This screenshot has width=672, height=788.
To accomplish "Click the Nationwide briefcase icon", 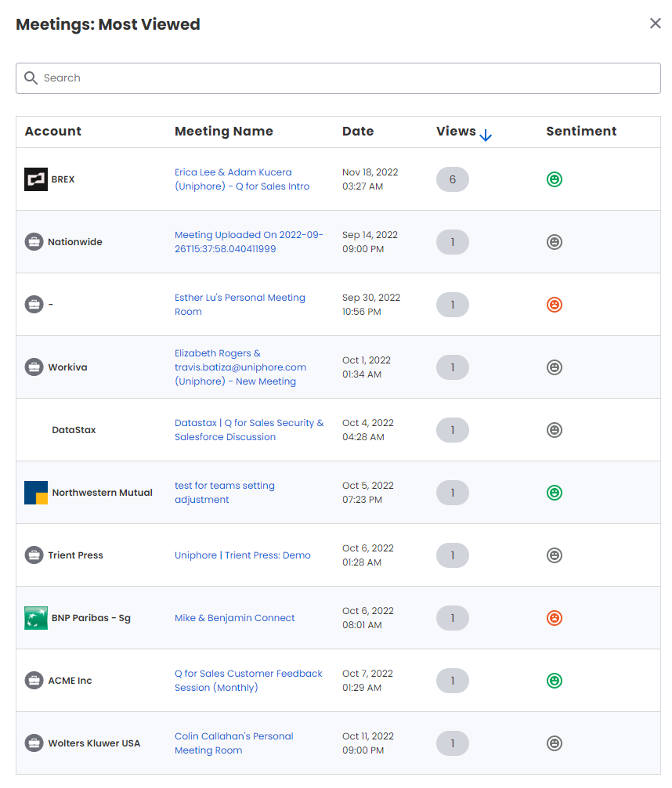I will point(34,242).
